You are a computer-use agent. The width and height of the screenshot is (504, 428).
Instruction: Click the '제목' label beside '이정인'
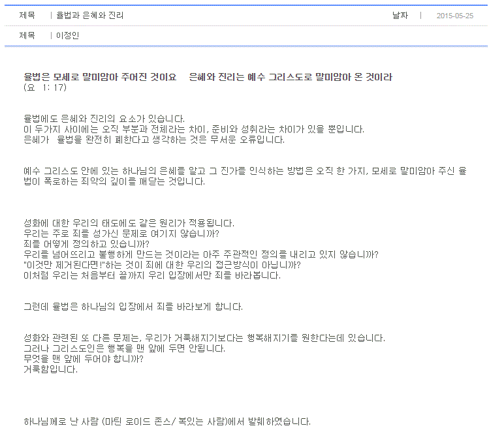[x=27, y=35]
